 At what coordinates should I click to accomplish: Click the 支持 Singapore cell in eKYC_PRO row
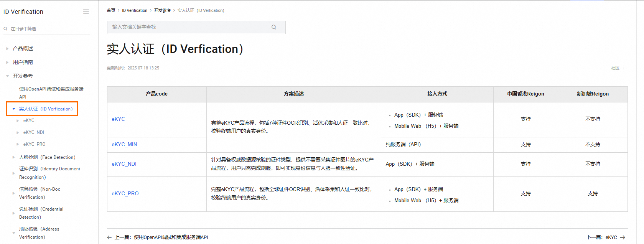tap(593, 194)
